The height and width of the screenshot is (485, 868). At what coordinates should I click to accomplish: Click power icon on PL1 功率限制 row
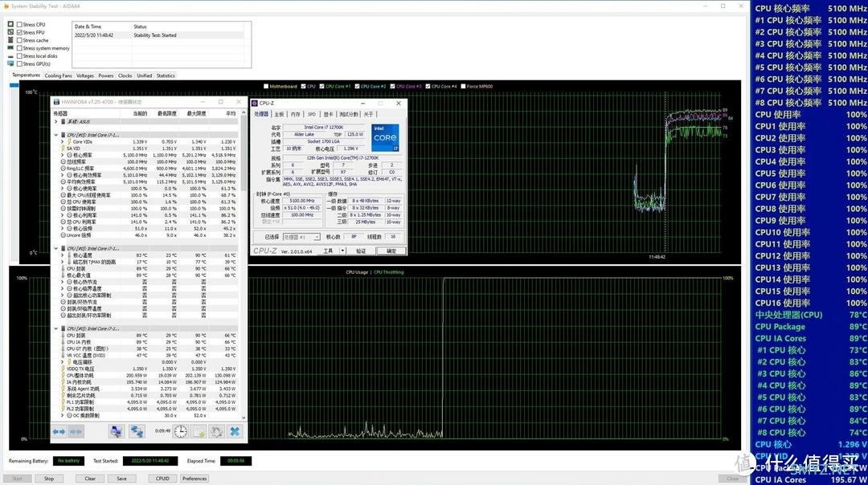point(63,402)
